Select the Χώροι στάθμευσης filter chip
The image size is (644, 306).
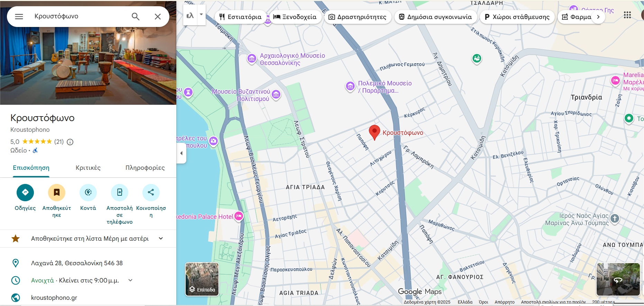[x=517, y=17]
